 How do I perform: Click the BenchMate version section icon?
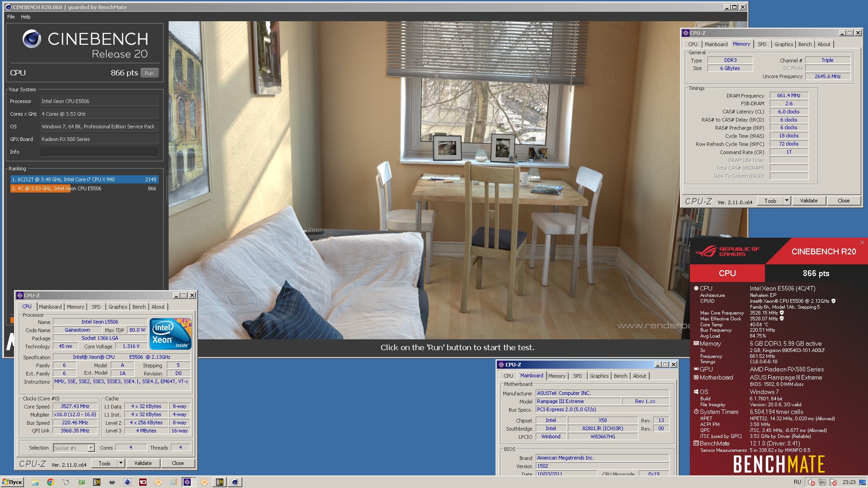(696, 443)
